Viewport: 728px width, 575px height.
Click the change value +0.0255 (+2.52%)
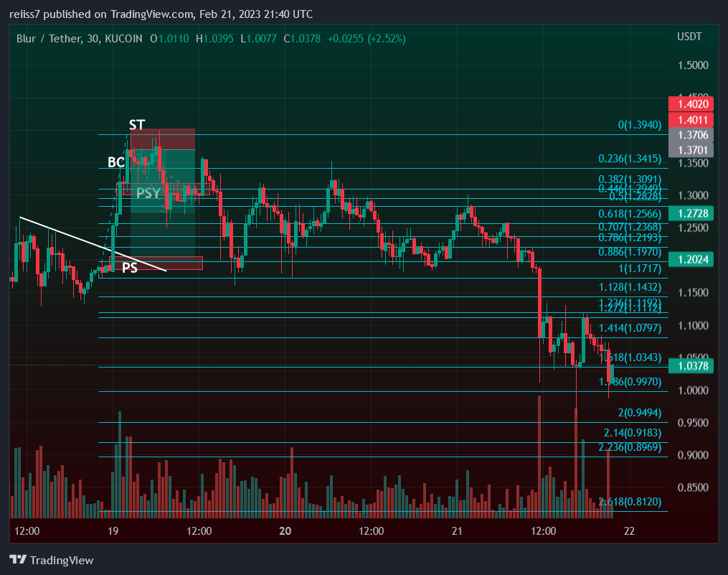tap(367, 39)
